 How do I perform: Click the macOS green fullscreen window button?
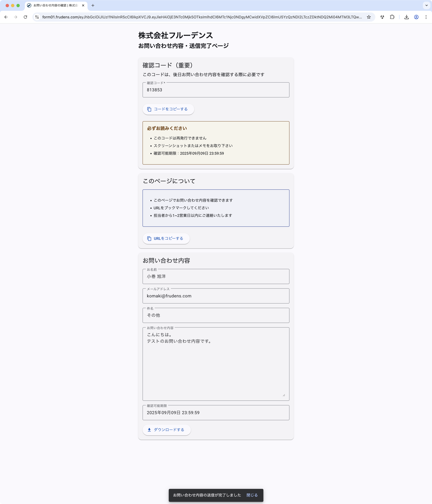pyautogui.click(x=18, y=5)
